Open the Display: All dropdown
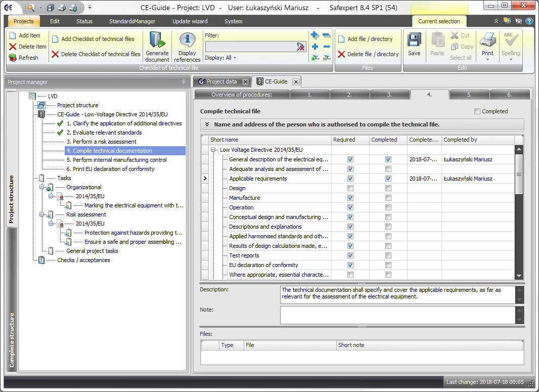The image size is (539, 392). coord(221,58)
